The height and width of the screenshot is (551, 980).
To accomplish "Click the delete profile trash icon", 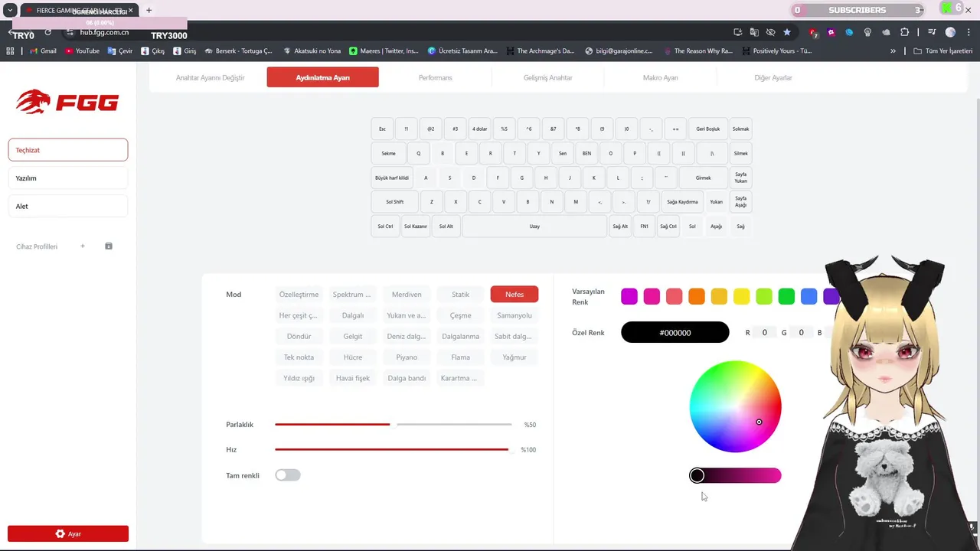I will [109, 246].
